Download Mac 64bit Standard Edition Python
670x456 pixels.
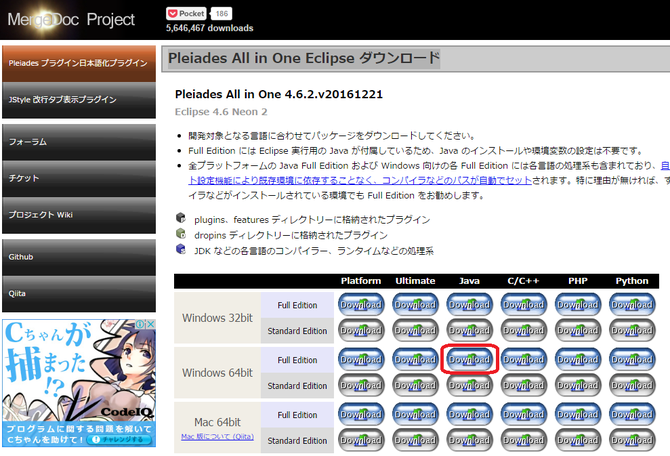tap(632, 440)
